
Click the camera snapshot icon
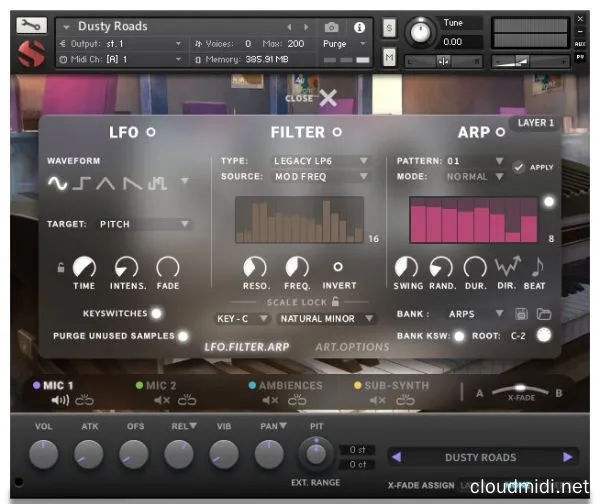331,27
